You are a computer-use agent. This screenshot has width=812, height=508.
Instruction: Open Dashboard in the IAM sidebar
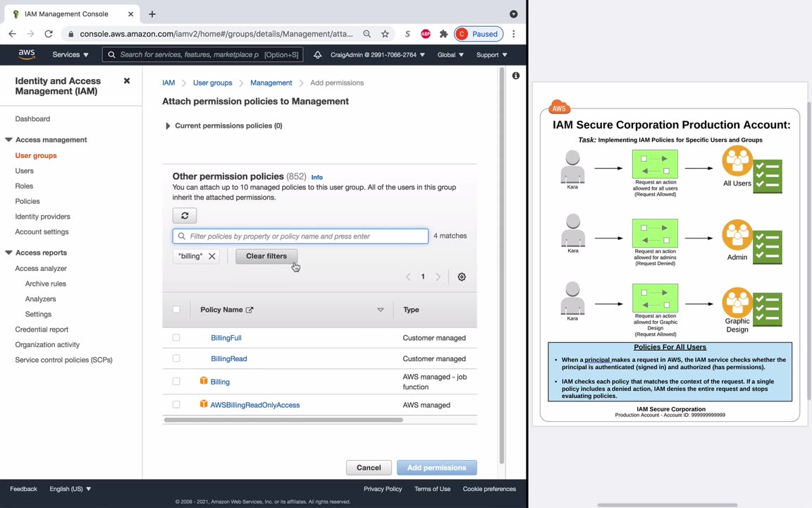(32, 119)
